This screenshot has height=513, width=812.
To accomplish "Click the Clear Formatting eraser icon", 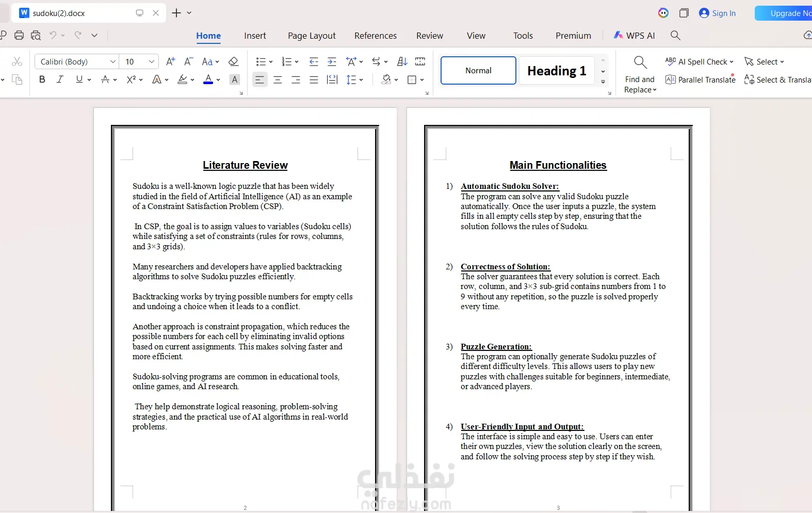I will tap(233, 61).
